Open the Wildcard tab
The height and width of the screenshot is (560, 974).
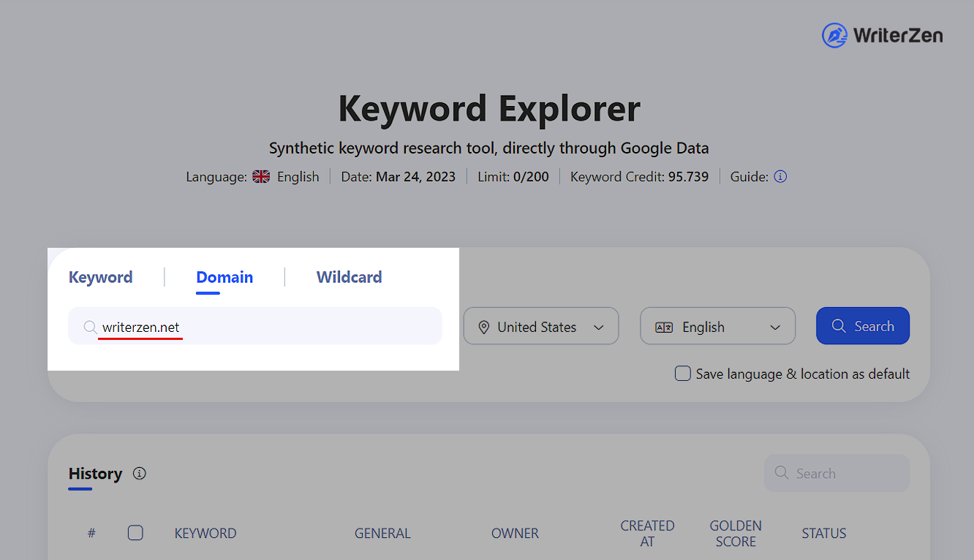pos(350,277)
